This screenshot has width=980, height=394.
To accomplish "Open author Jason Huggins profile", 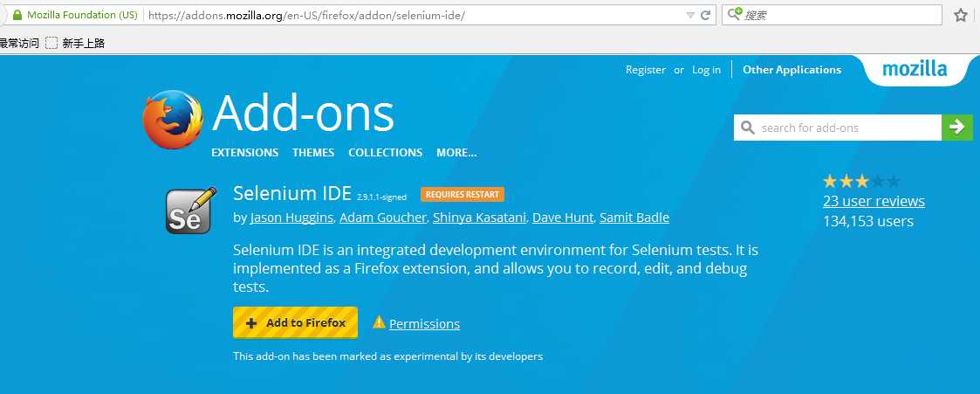I will (x=291, y=218).
